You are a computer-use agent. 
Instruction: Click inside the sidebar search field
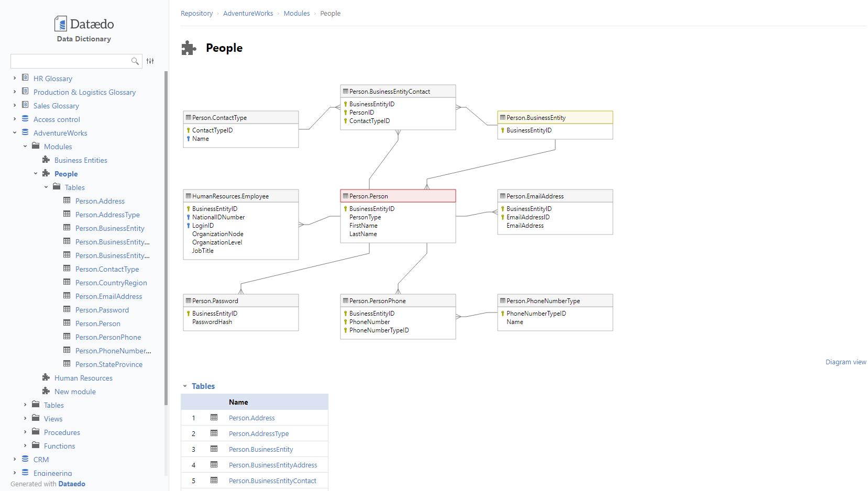point(71,61)
